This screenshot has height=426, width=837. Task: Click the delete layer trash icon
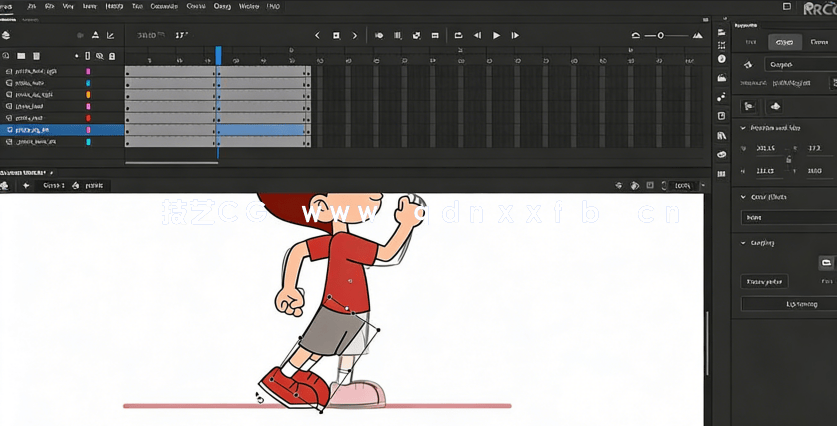36,56
